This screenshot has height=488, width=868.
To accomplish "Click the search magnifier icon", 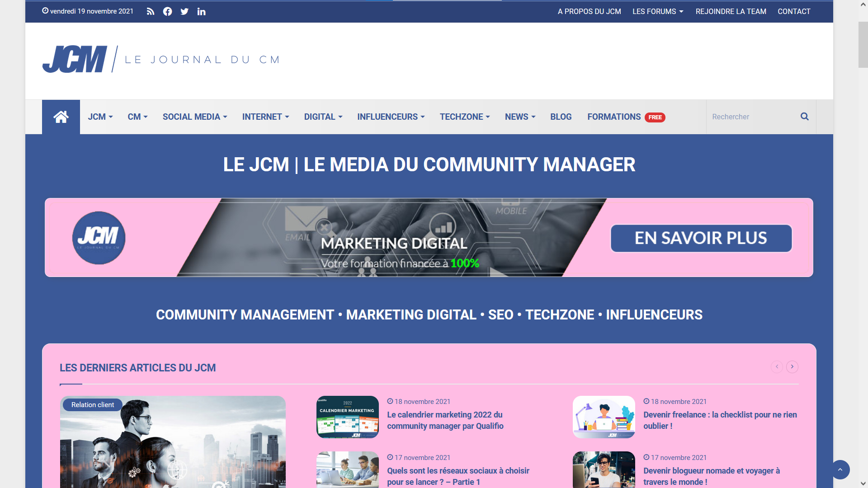I will [804, 117].
